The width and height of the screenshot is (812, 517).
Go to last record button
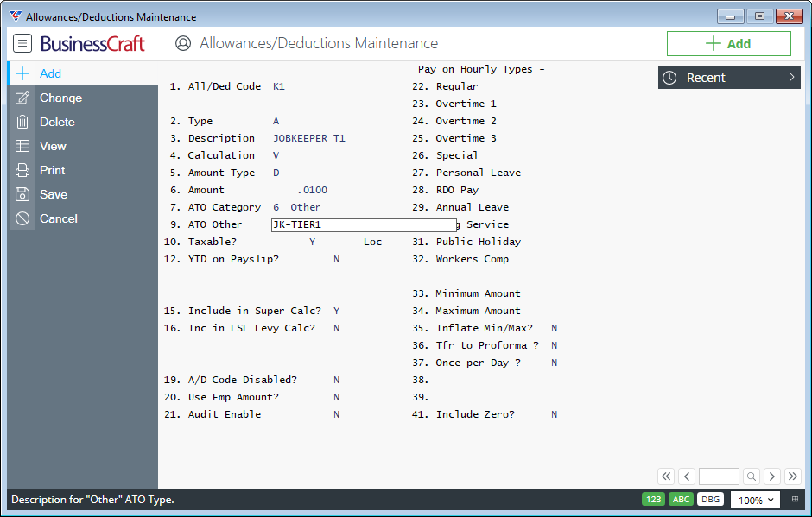[793, 476]
